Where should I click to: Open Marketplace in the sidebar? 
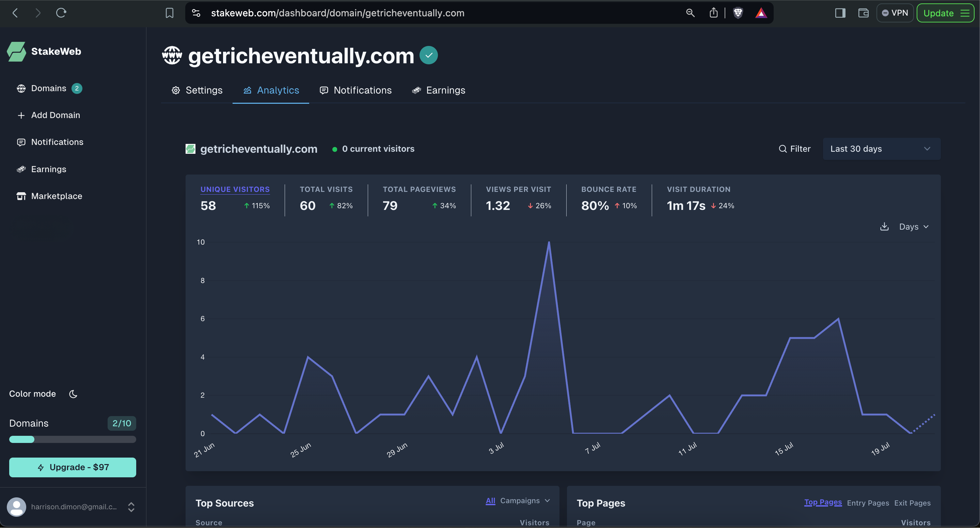pos(56,196)
